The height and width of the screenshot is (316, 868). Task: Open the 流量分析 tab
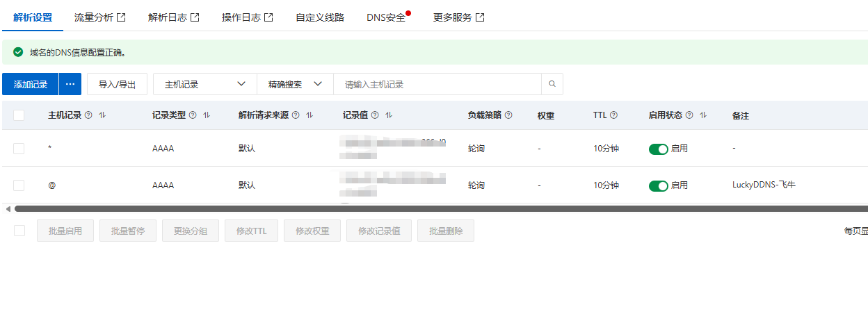pyautogui.click(x=100, y=17)
